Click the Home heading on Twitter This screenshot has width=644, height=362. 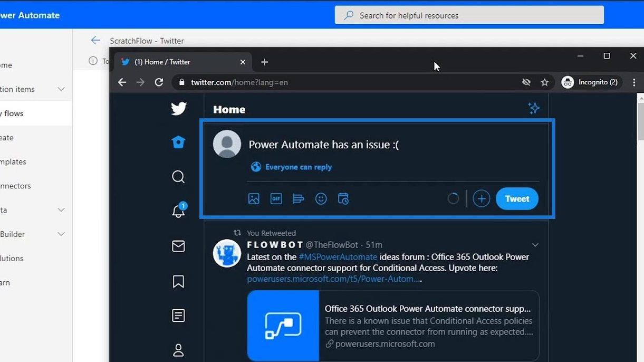coord(229,109)
